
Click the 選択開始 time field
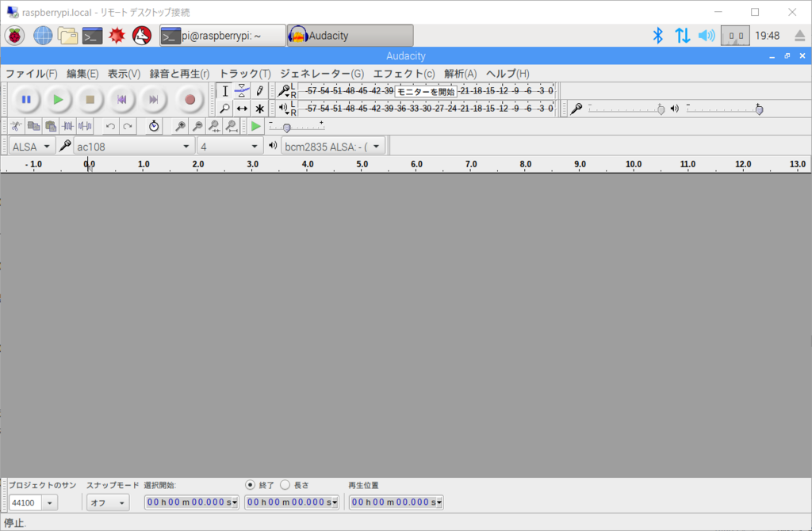(x=192, y=502)
